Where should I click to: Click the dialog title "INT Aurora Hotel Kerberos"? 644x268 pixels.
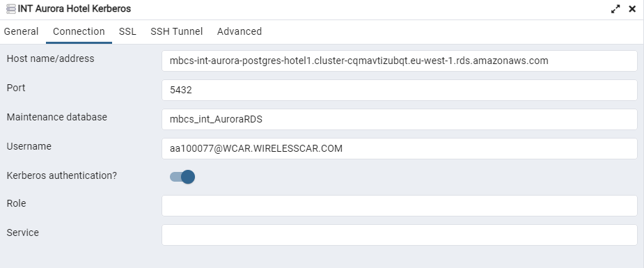[74, 8]
